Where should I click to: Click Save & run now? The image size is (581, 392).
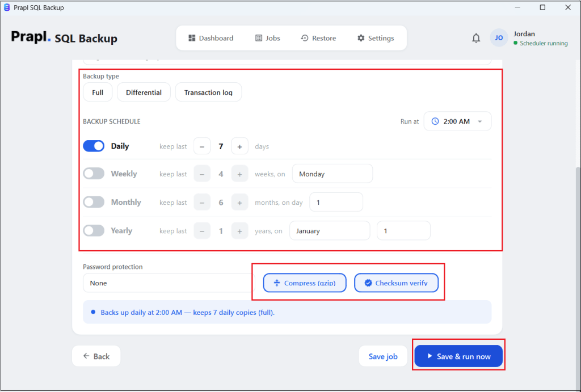click(x=458, y=356)
